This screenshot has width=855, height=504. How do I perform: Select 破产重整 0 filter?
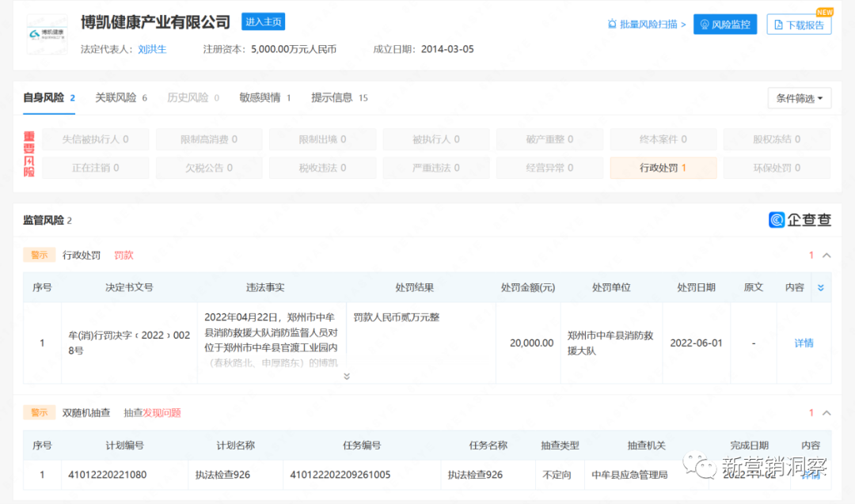549,139
